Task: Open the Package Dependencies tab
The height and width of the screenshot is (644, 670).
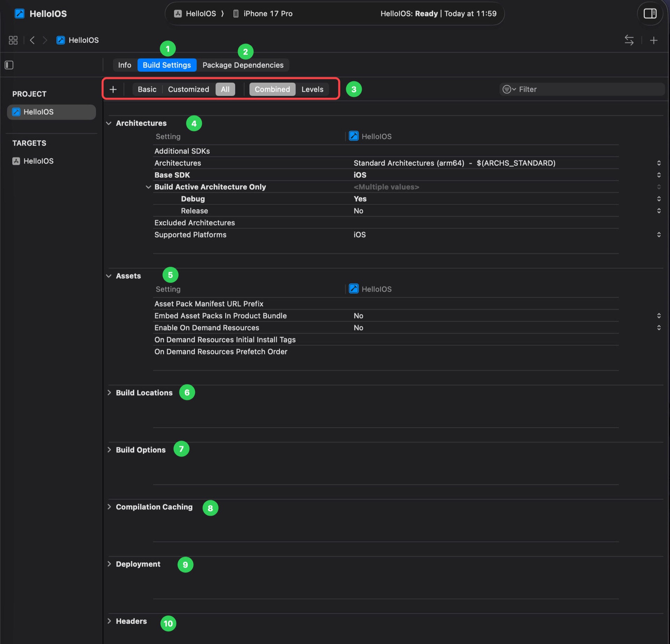Action: [x=243, y=65]
